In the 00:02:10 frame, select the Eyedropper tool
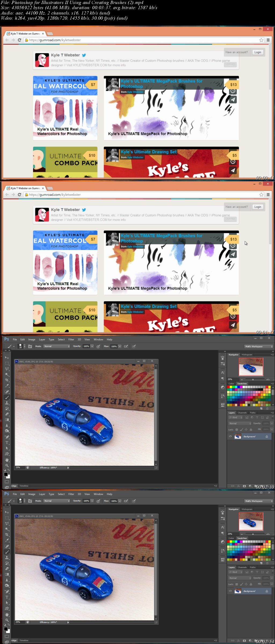Viewport: 275px width, 644px height. (7, 386)
